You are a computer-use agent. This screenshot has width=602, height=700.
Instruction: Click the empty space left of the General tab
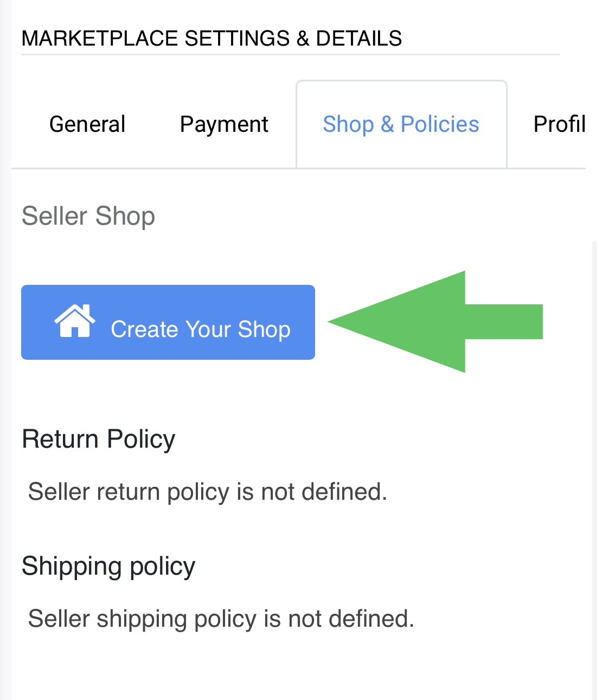pyautogui.click(x=27, y=124)
